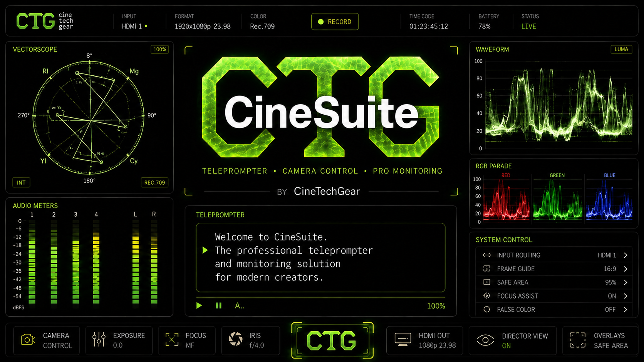Expand Frame Guide chevron
The image size is (644, 362).
626,269
